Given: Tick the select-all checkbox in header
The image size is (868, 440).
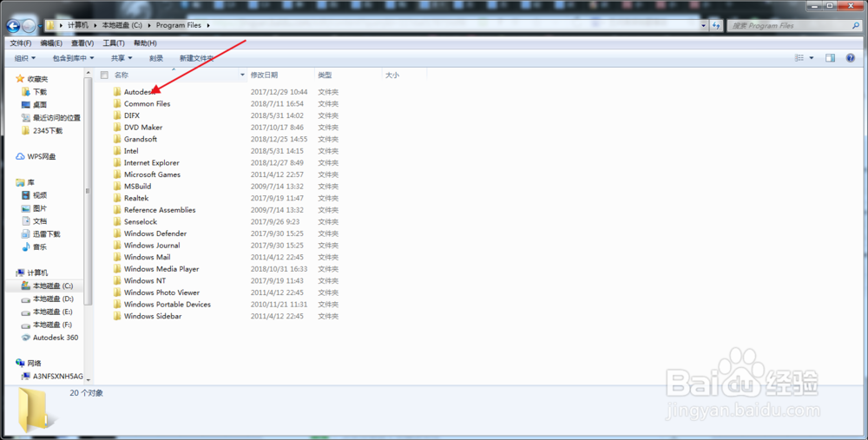Looking at the screenshot, I should coord(104,75).
